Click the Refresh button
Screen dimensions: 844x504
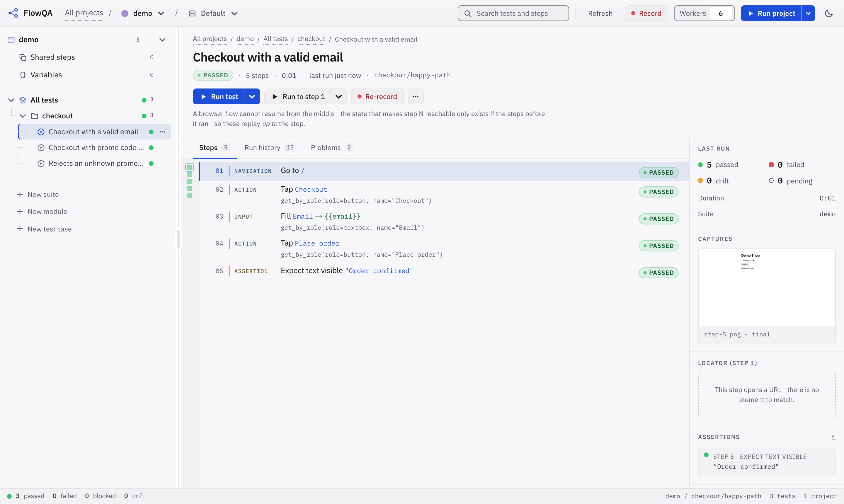coord(600,13)
